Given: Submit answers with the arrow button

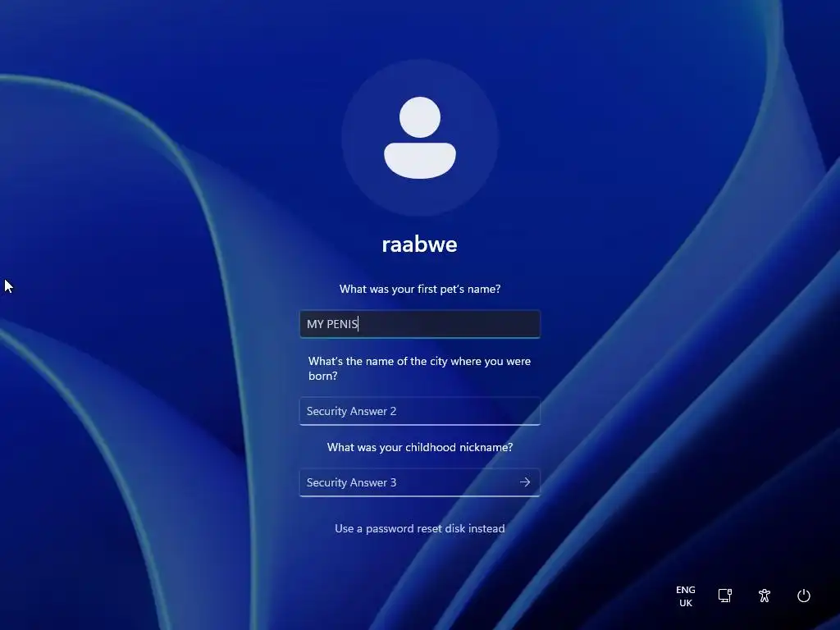Looking at the screenshot, I should pos(525,482).
